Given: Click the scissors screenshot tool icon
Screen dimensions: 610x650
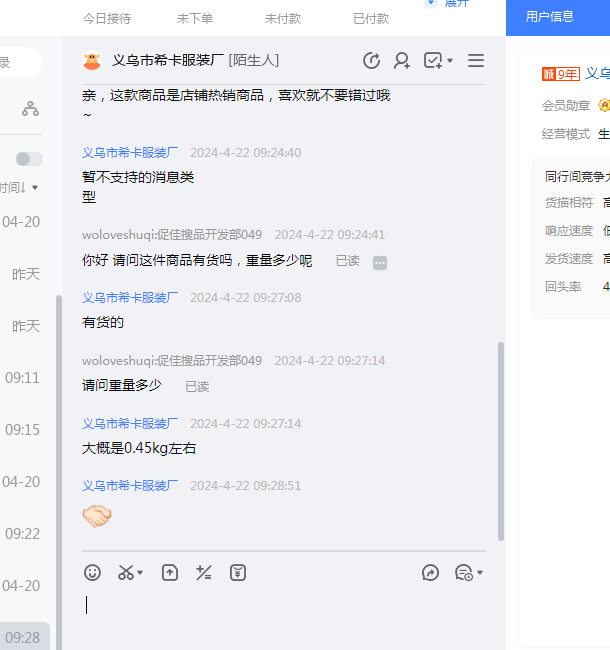Looking at the screenshot, I should point(126,573).
